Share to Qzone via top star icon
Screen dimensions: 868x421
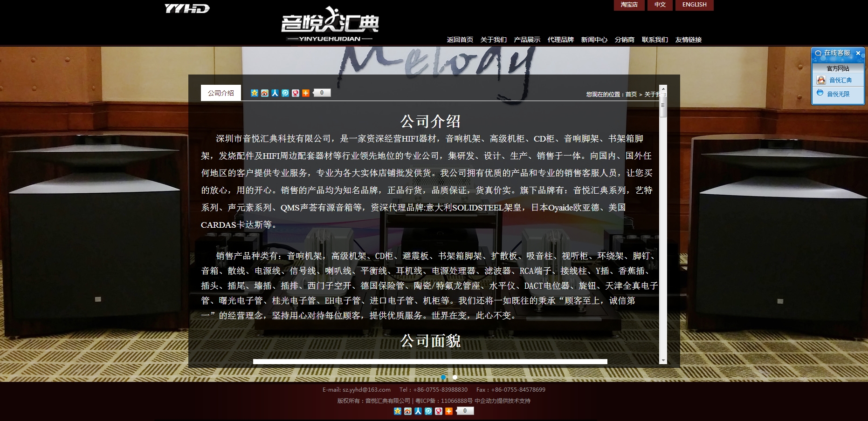(255, 93)
